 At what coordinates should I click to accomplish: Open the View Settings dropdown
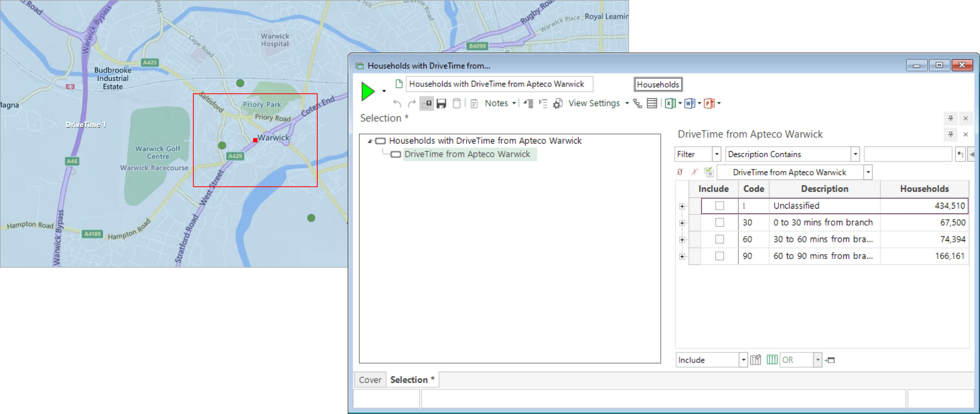627,103
